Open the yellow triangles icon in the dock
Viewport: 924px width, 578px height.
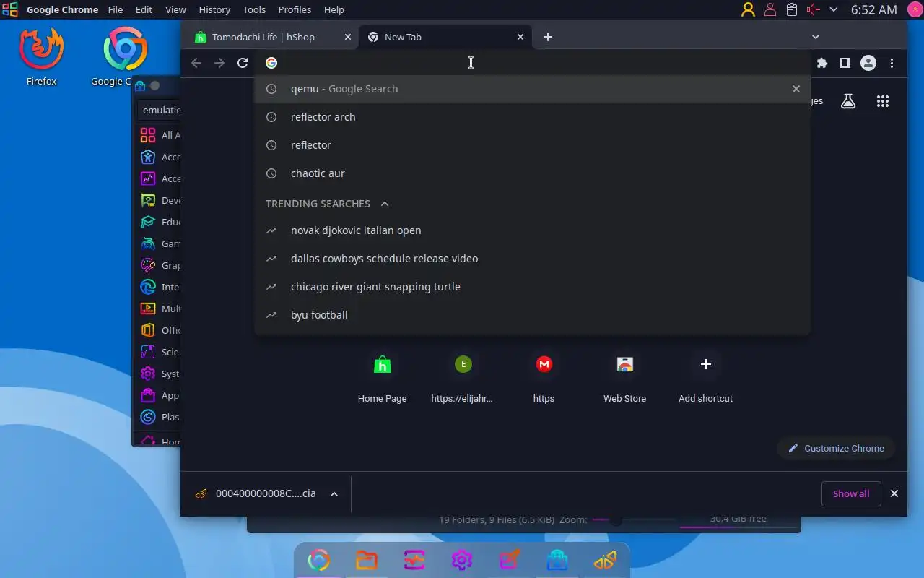click(605, 560)
